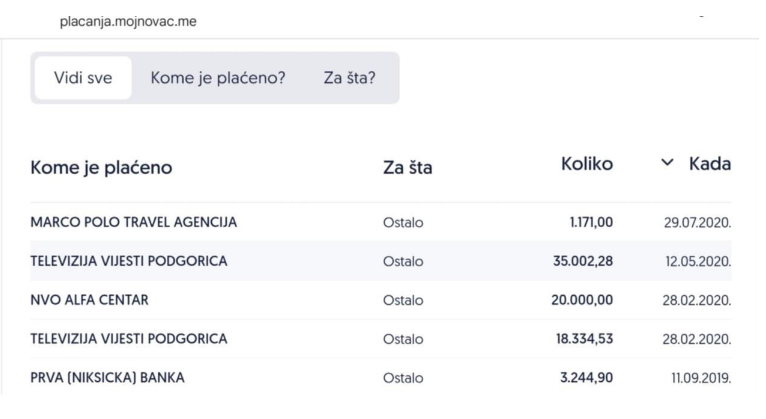Image resolution: width=766 pixels, height=419 pixels.
Task: Click the 20.000,00 amount
Action: coord(582,300)
